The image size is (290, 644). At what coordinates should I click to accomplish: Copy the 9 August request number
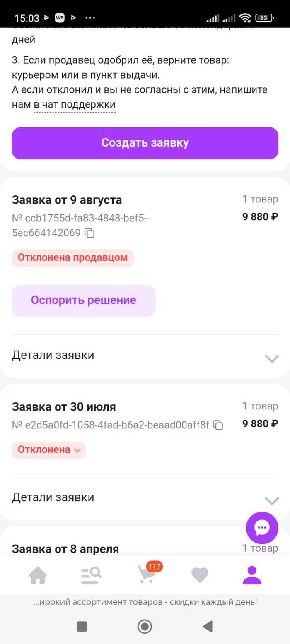point(89,233)
